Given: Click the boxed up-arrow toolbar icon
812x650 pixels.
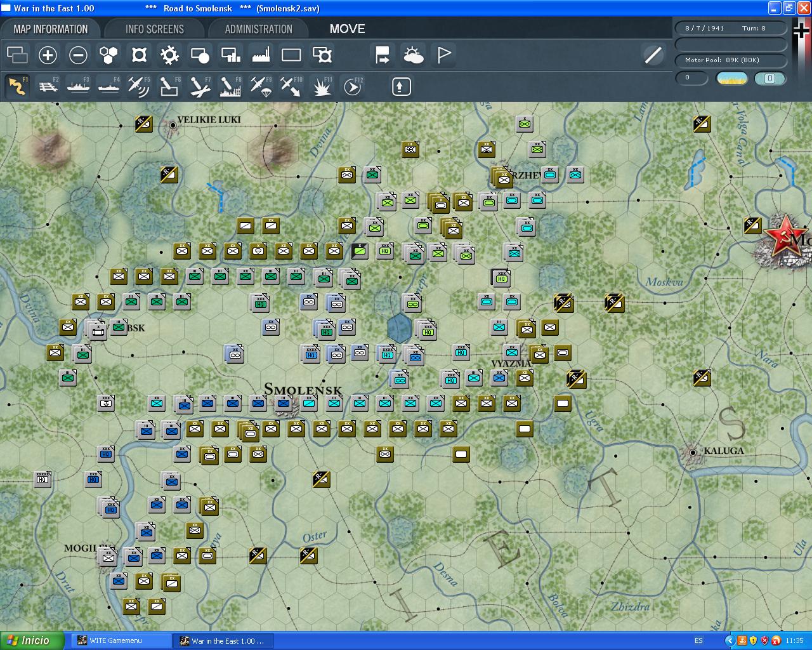Looking at the screenshot, I should tap(401, 86).
